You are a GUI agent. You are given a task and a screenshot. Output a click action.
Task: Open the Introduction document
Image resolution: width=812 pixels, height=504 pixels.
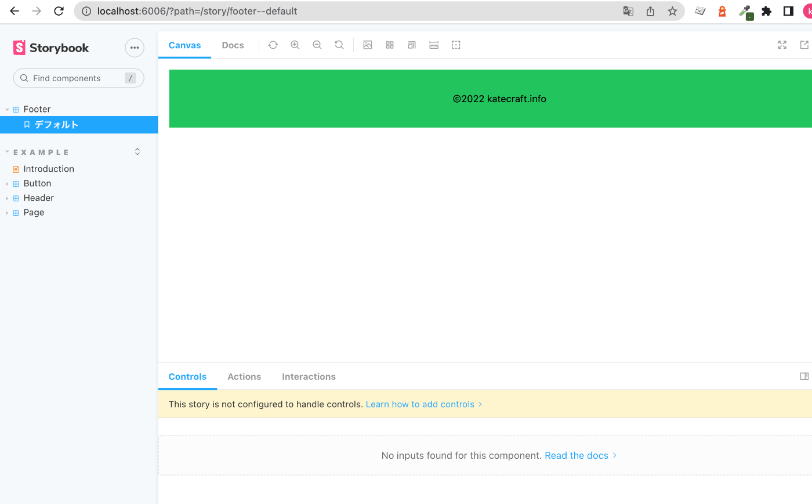click(49, 169)
